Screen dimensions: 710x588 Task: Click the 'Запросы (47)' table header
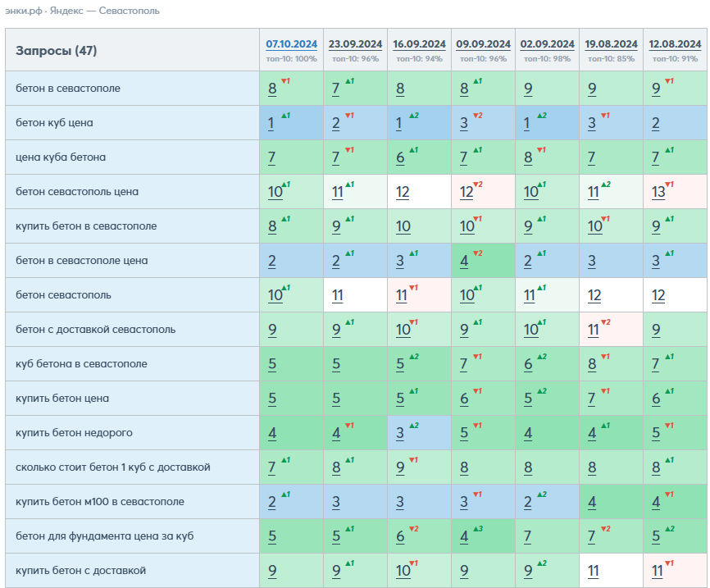56,50
